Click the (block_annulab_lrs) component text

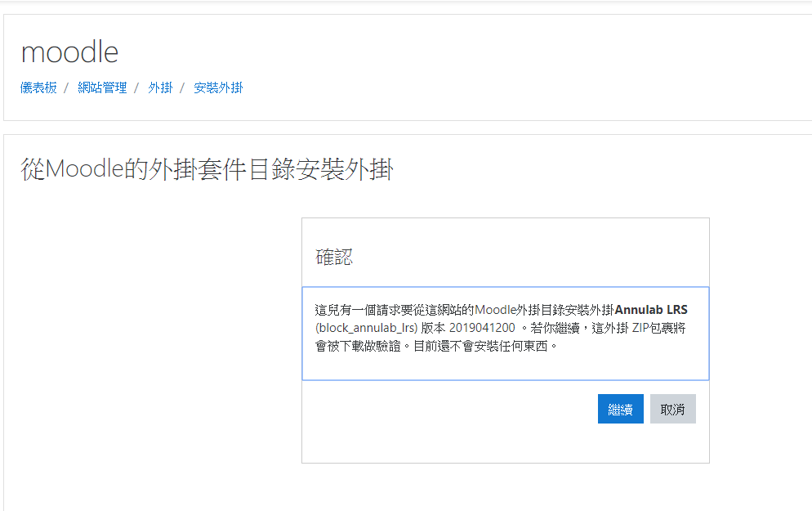(x=366, y=328)
